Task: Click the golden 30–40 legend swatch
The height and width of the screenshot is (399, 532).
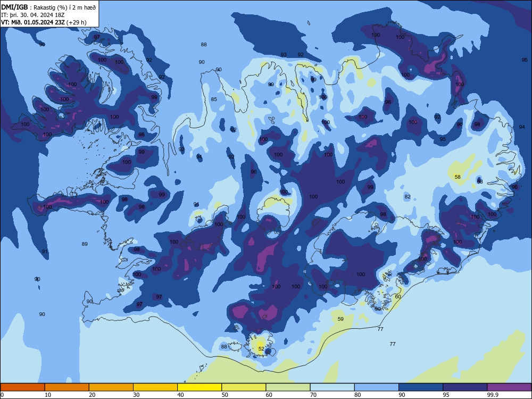Action: coord(155,387)
